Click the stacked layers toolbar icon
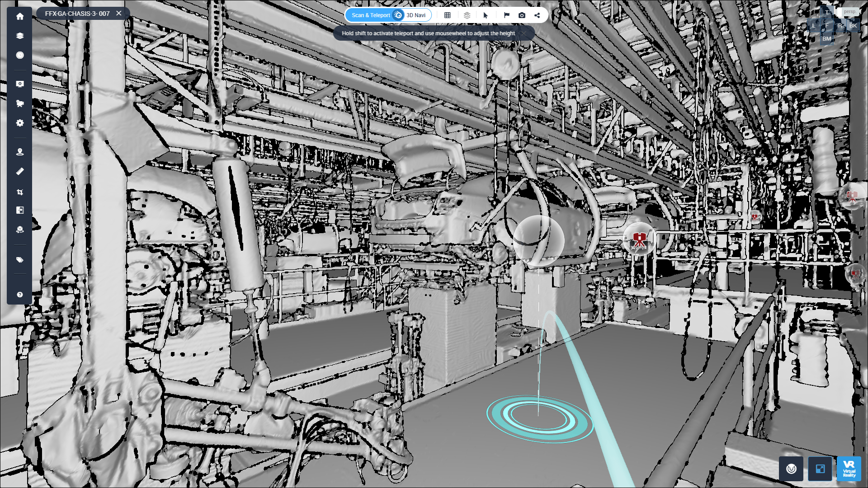 click(x=467, y=15)
